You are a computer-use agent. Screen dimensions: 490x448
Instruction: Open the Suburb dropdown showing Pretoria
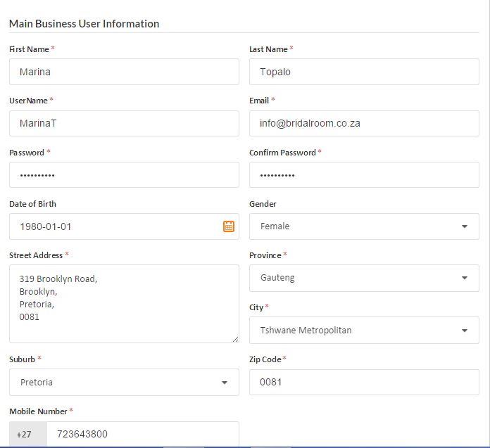point(124,383)
